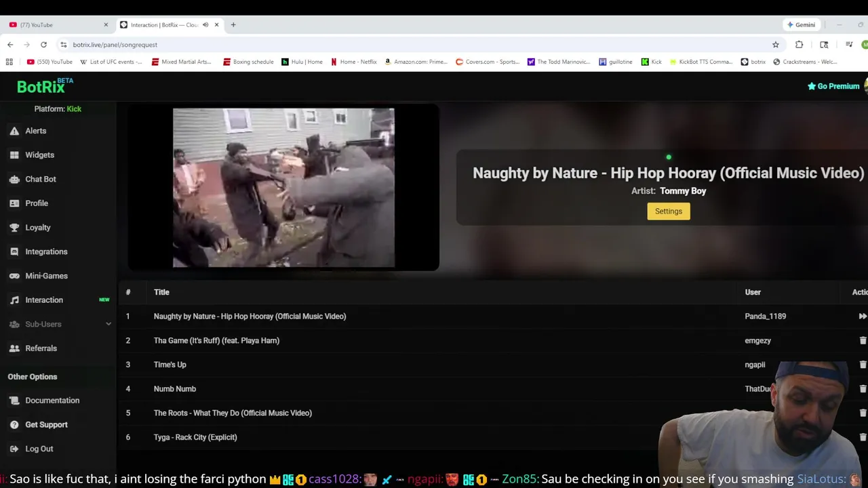Skip the Naughty by Nature song
This screenshot has width=868, height=488.
point(863,317)
